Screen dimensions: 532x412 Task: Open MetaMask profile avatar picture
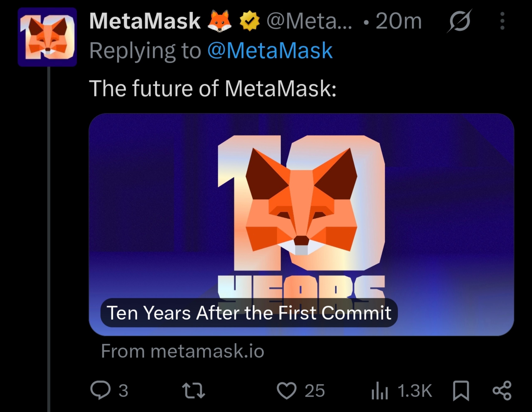coord(47,37)
